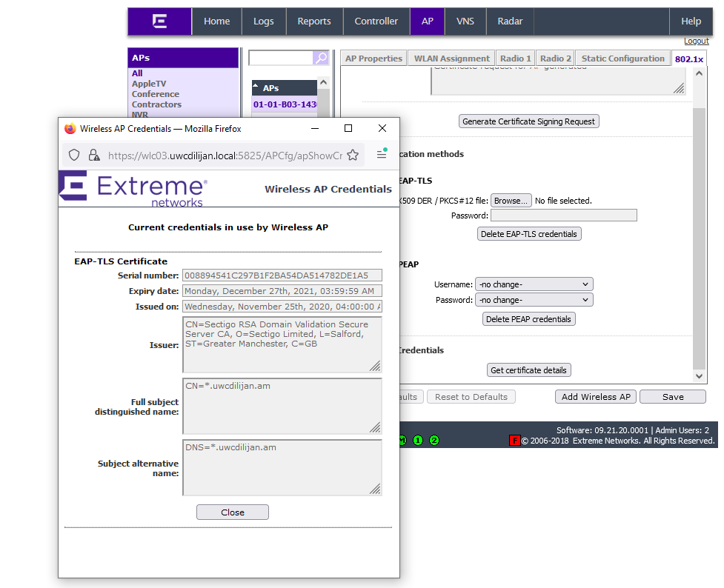724x588 pixels.
Task: Click the Serial number field
Action: click(x=282, y=275)
